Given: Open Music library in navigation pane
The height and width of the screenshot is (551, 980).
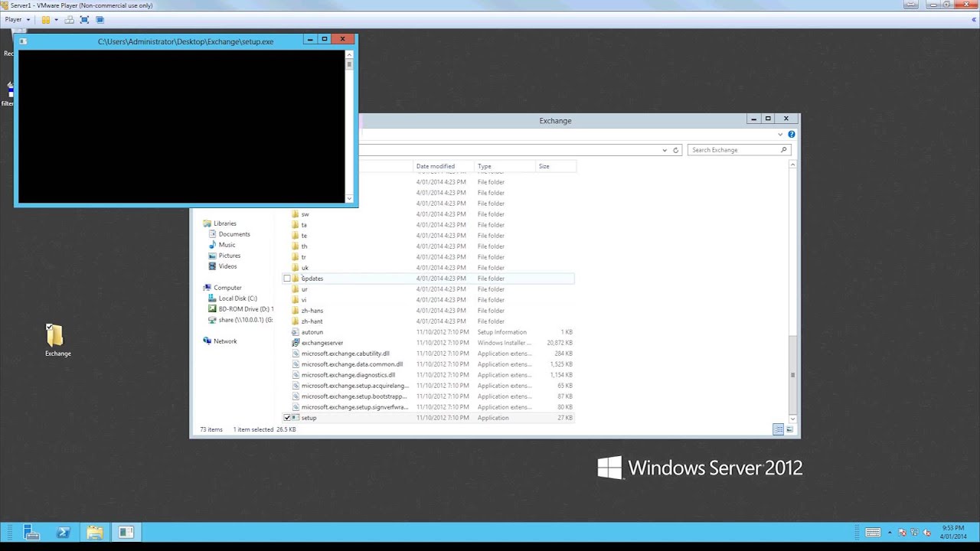Looking at the screenshot, I should (x=227, y=245).
